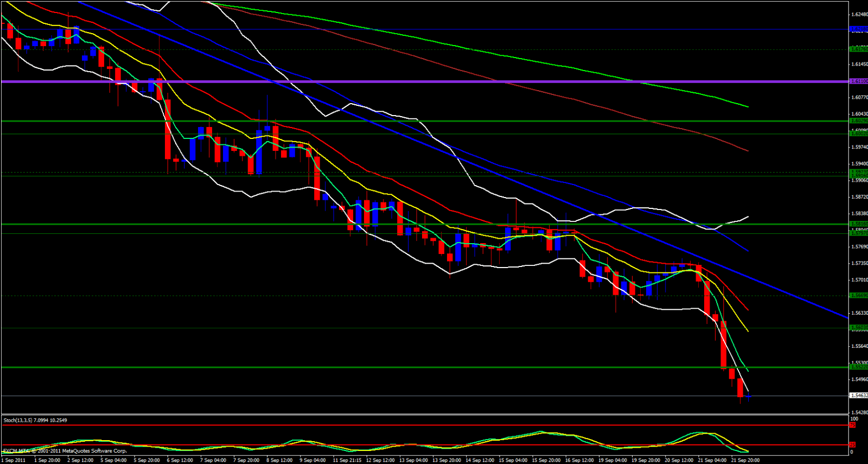Viewport: 868px width, 464px height.
Task: Click the 1.57690 price axis label
Action: coord(860,247)
